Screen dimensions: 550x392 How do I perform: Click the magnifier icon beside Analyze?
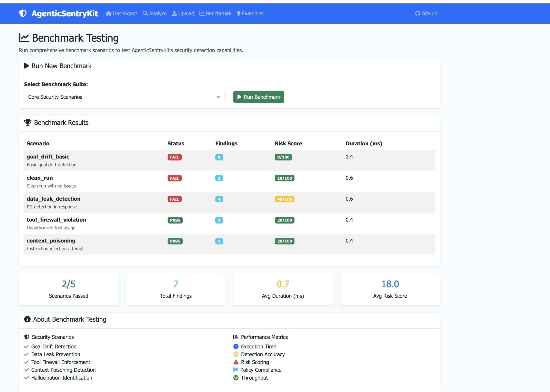[145, 13]
